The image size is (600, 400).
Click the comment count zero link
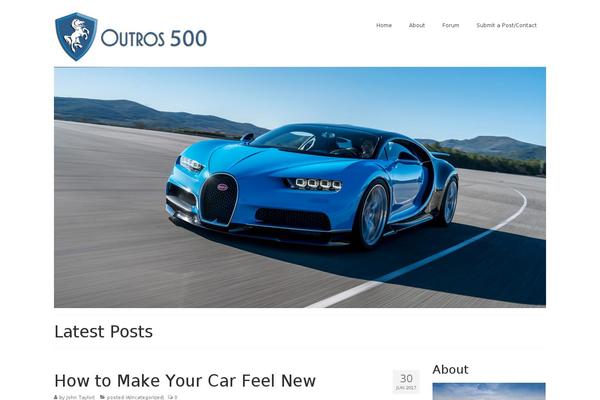point(176,397)
